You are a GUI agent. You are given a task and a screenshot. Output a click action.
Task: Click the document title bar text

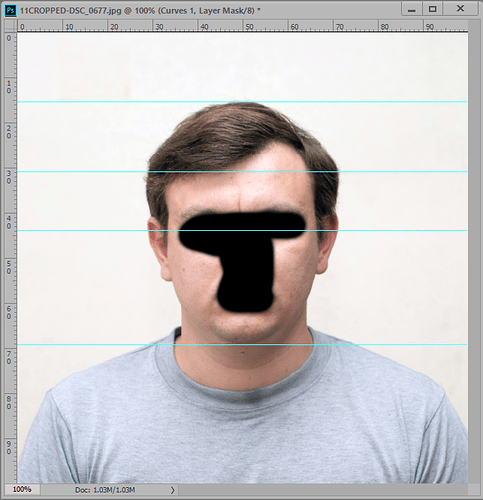[140, 10]
